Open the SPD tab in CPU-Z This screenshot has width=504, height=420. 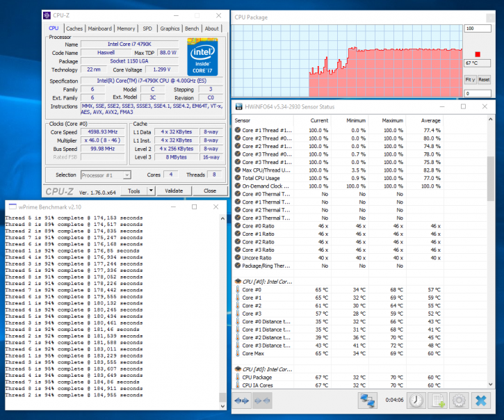pos(147,29)
